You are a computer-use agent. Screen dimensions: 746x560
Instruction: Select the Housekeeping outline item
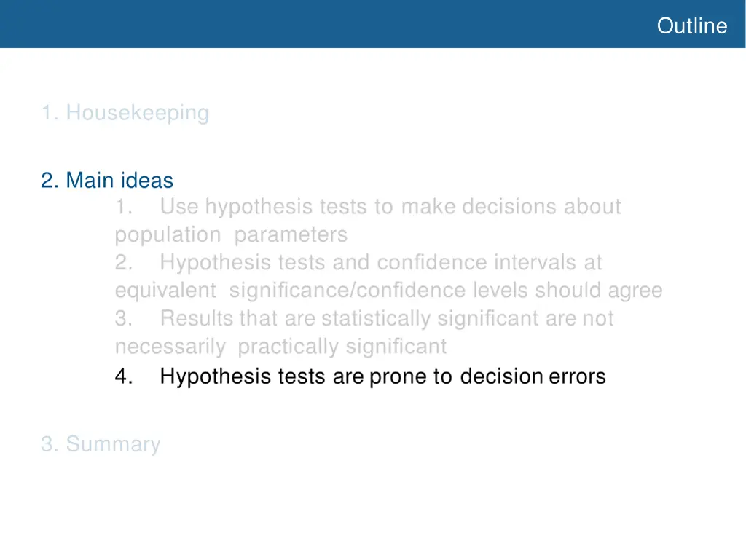point(125,113)
